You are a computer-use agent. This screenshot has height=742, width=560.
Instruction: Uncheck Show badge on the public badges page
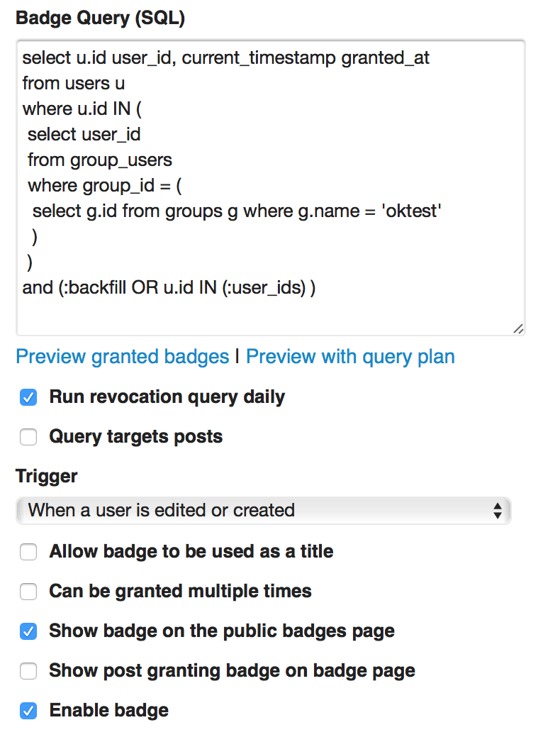coord(28,631)
